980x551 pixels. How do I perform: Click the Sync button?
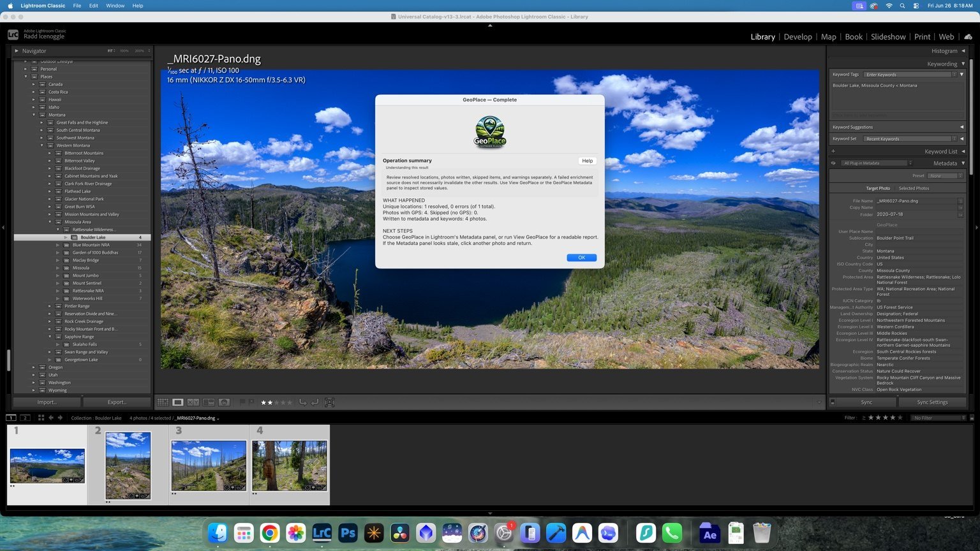coord(866,402)
